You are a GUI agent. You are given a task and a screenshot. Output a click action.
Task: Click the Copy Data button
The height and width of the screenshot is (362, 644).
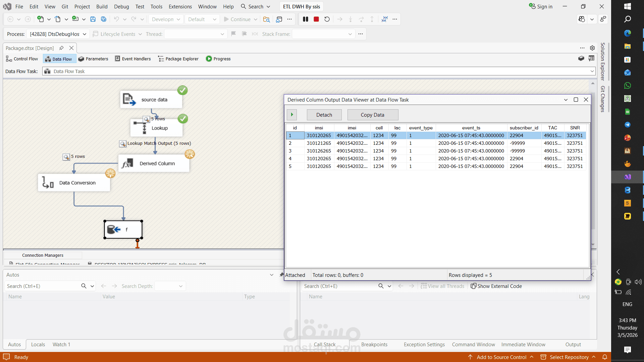(x=372, y=115)
